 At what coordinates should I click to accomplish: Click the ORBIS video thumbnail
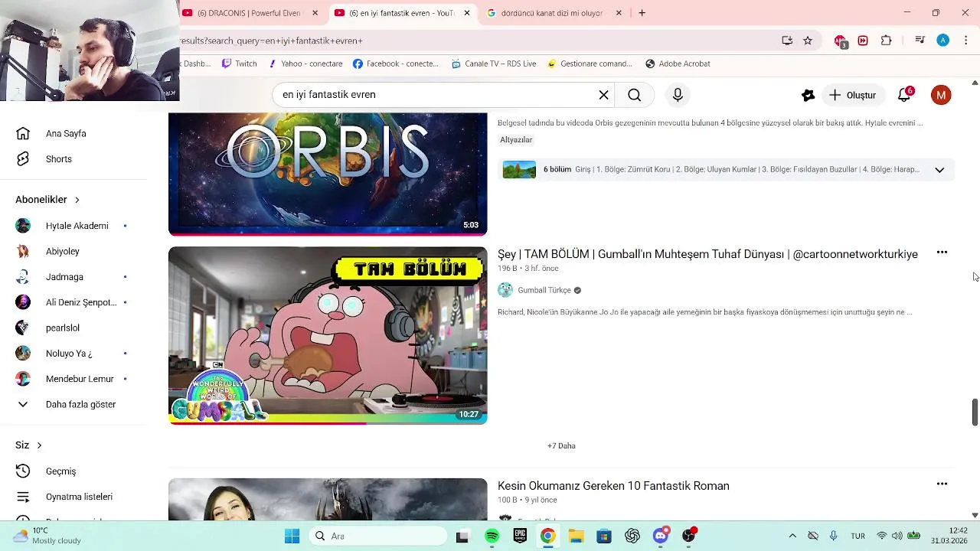(328, 174)
